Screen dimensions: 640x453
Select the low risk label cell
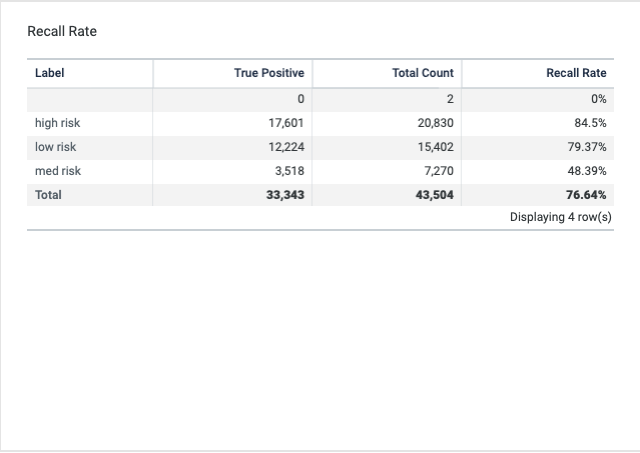click(x=55, y=147)
